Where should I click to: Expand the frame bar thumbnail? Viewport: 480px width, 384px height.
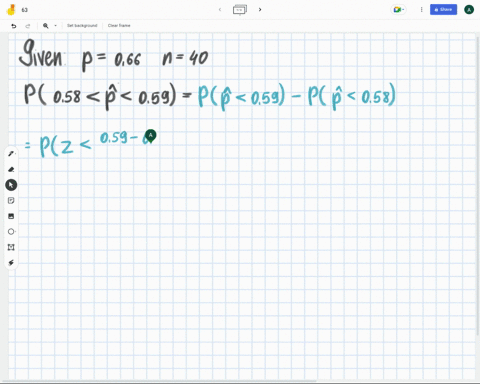[240, 10]
